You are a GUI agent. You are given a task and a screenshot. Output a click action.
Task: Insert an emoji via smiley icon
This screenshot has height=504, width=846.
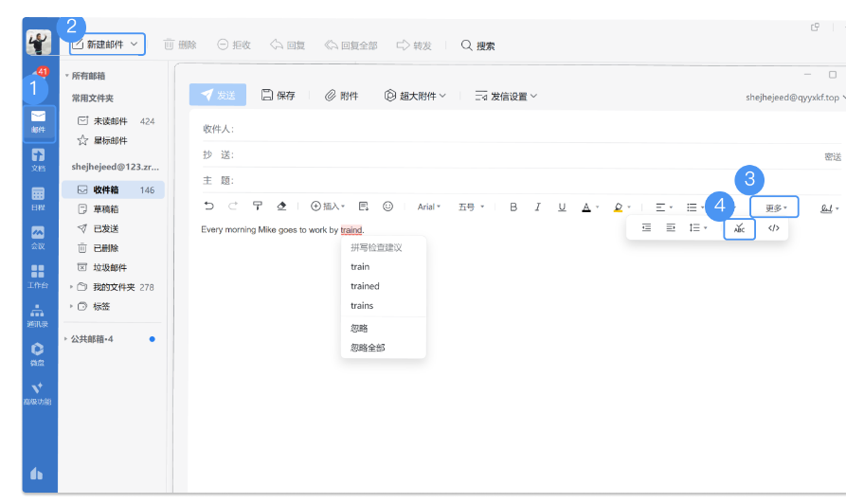coord(387,207)
